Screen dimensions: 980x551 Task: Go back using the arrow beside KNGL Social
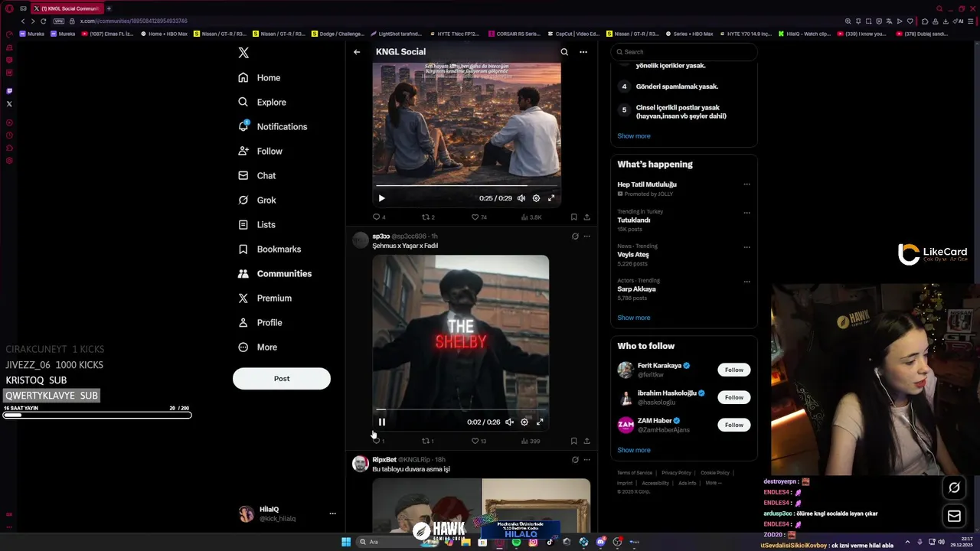357,52
